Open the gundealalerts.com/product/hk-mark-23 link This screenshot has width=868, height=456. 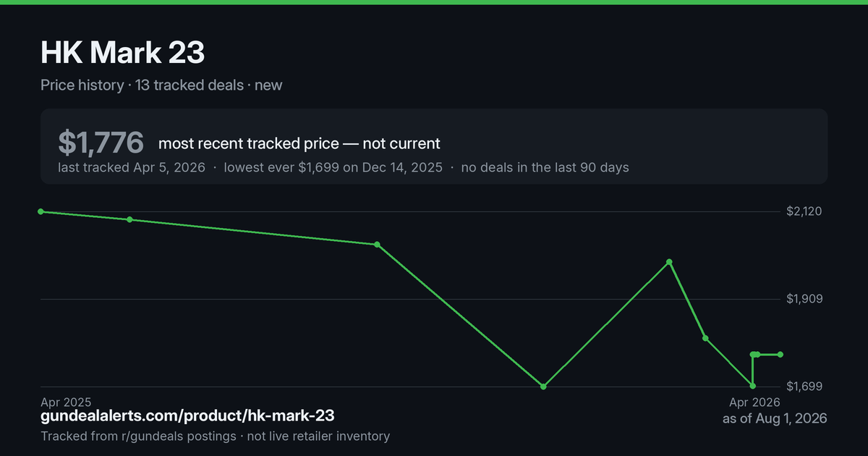(187, 416)
